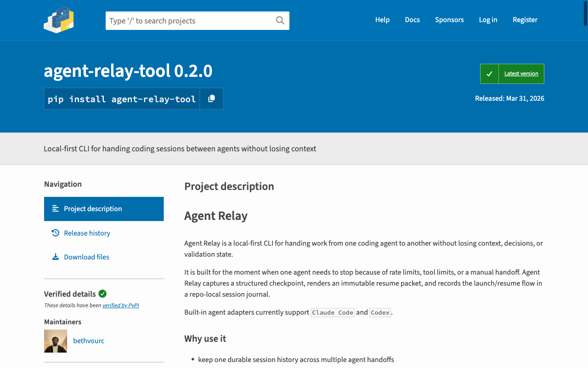Select the Log in link
Viewport: 588px width, 368px height.
pyautogui.click(x=488, y=20)
